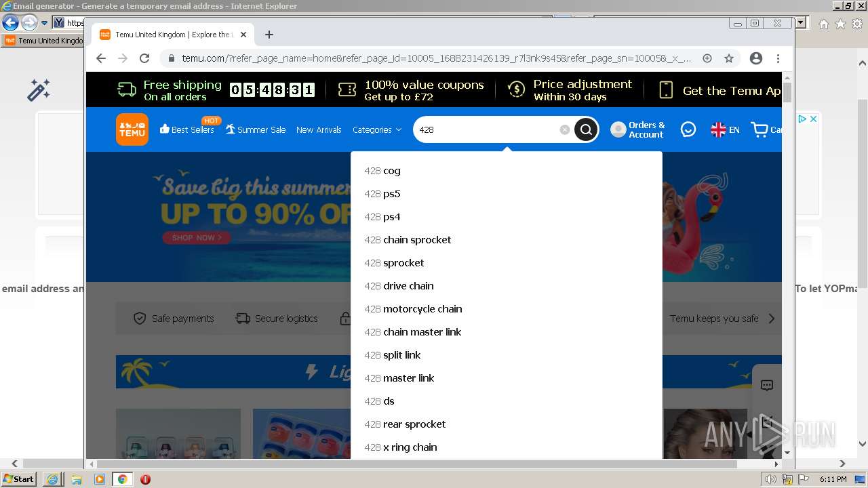Image resolution: width=868 pixels, height=488 pixels.
Task: Expand the Categories dropdown
Action: tap(377, 129)
